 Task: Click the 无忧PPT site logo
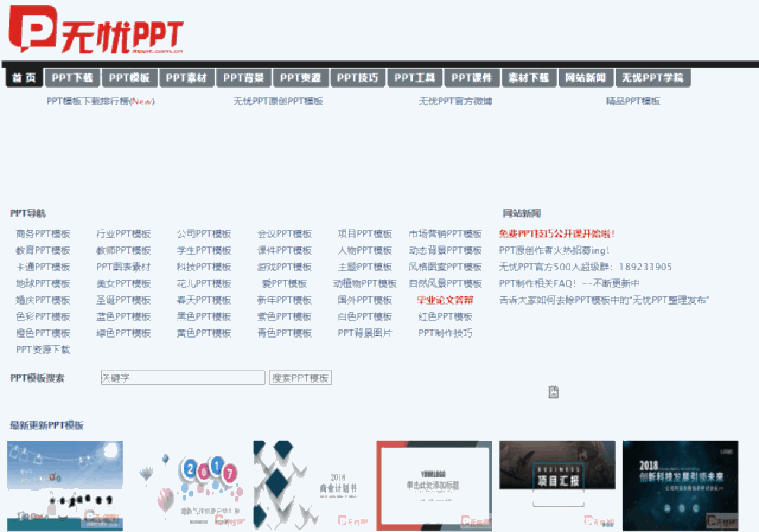click(95, 30)
